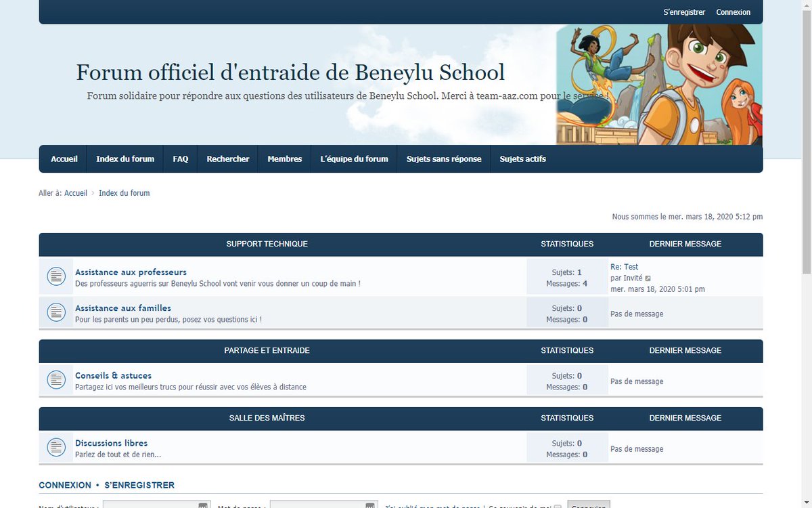Click 'Nous sommes le mer. mars 18, 2020' text

tap(687, 217)
